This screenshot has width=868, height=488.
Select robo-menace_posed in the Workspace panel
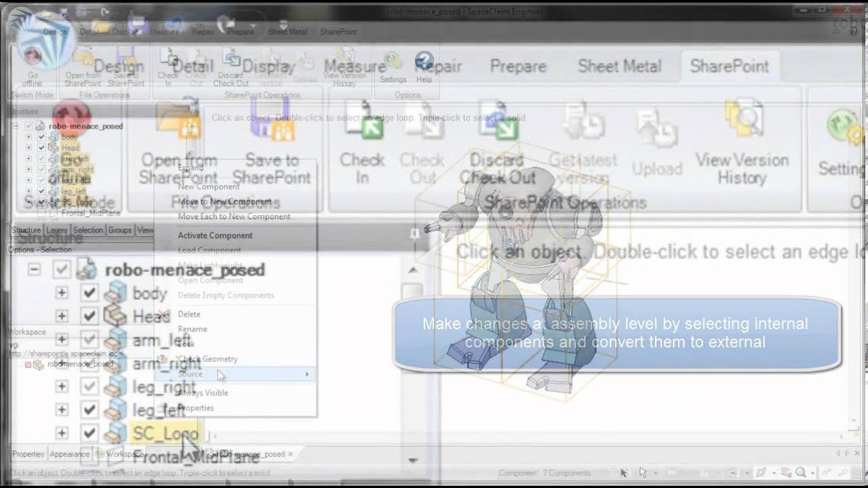pos(80,364)
